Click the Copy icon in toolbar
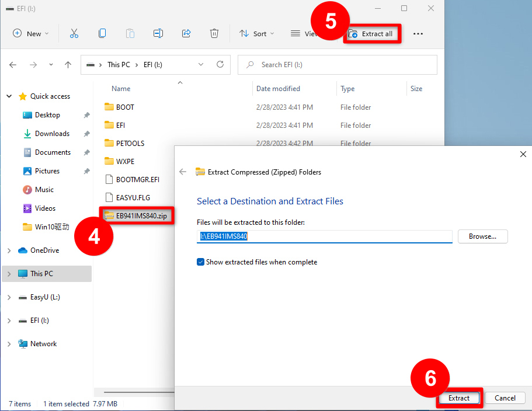This screenshot has width=532, height=411. [x=102, y=34]
